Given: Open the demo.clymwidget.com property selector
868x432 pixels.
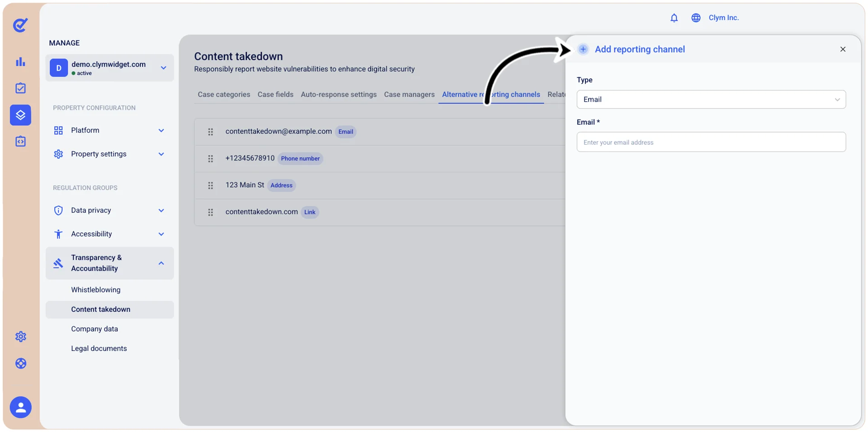Looking at the screenshot, I should [110, 68].
